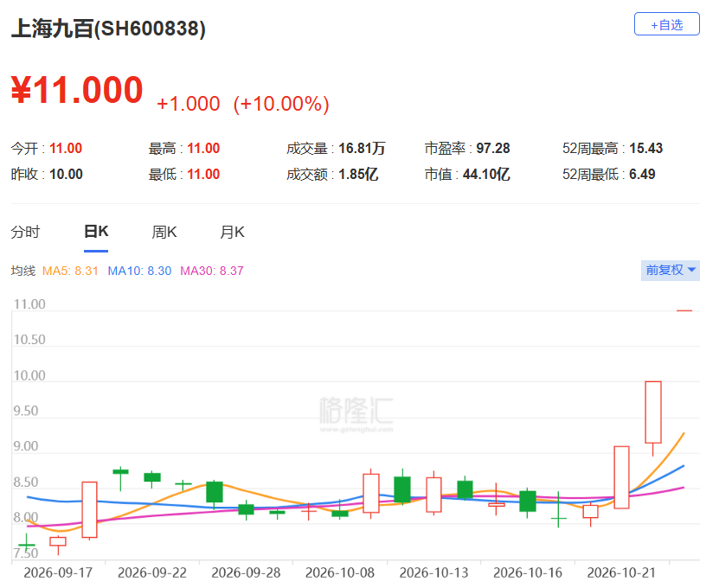719x588 pixels.
Task: Click the 2026-10-16 date axis label
Action: [528, 572]
